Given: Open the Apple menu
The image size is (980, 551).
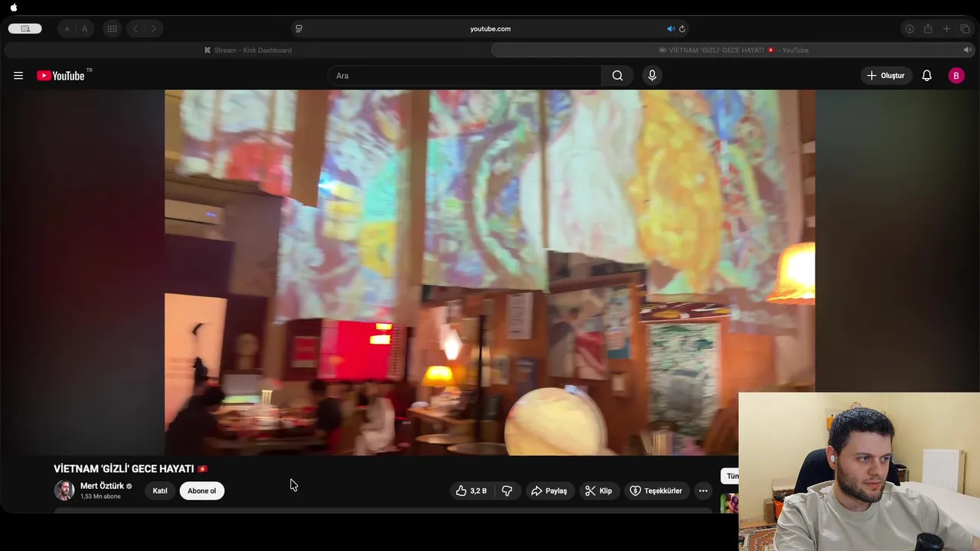Looking at the screenshot, I should pos(13,8).
